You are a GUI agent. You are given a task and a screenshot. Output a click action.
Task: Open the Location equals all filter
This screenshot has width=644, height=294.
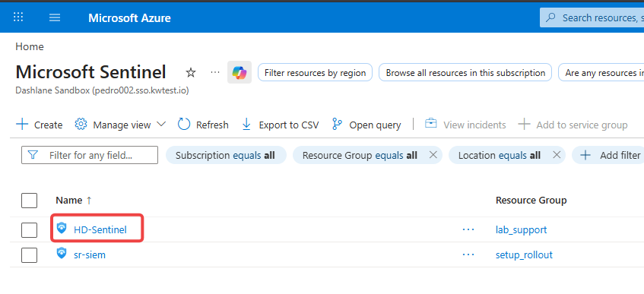(499, 155)
